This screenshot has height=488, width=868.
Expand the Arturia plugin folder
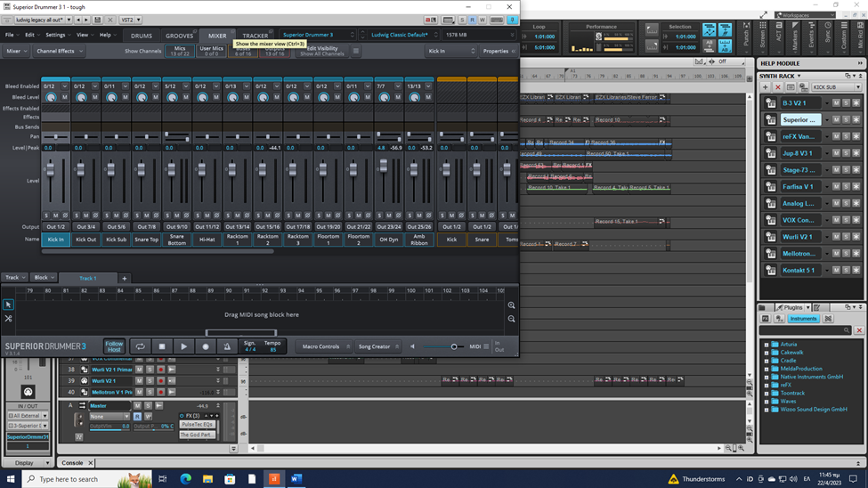tap(767, 345)
